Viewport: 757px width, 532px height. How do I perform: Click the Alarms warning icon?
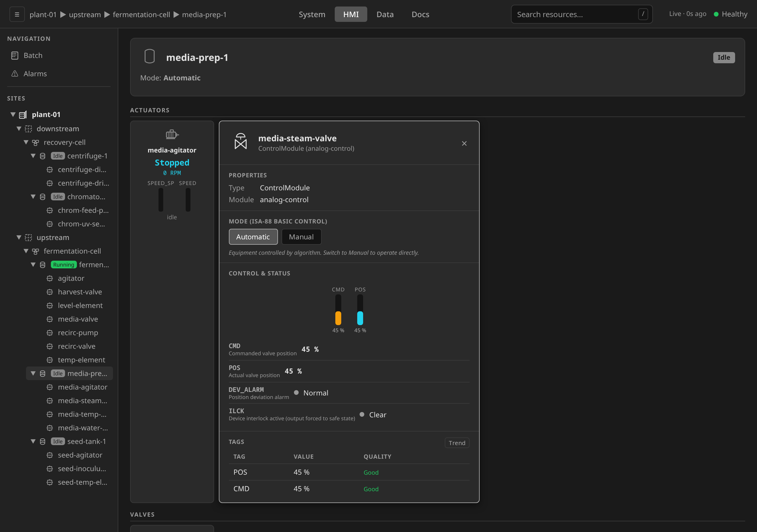point(14,74)
